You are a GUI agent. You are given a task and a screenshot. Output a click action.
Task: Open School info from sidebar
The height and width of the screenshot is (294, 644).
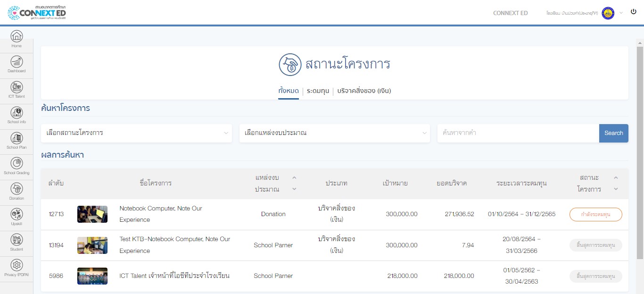tap(17, 113)
